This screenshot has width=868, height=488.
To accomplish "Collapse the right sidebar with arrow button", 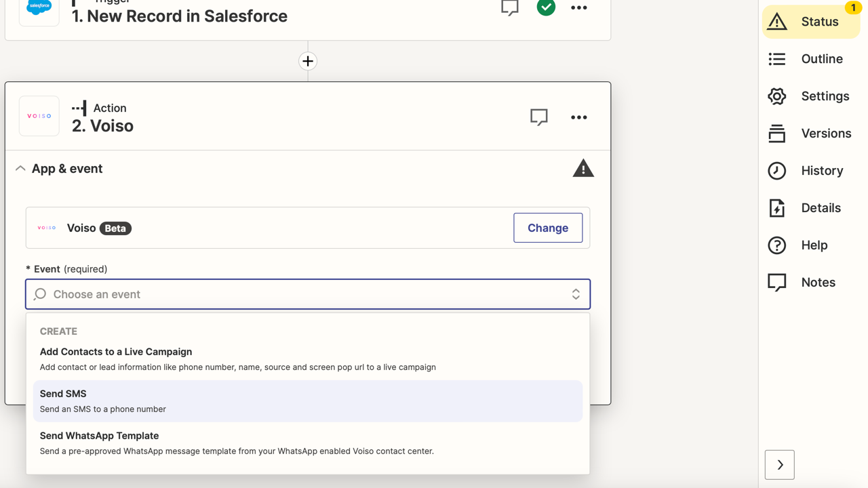I will tap(780, 465).
